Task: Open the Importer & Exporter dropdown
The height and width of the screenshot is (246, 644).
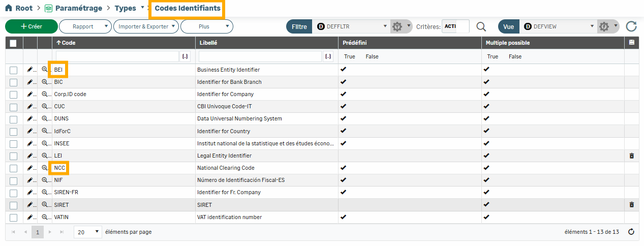Action: coord(146,26)
